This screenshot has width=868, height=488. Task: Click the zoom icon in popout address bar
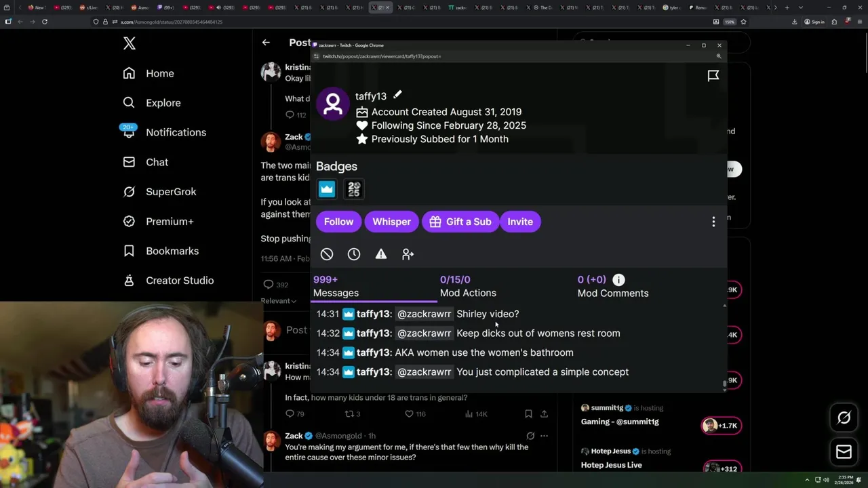[x=719, y=56]
